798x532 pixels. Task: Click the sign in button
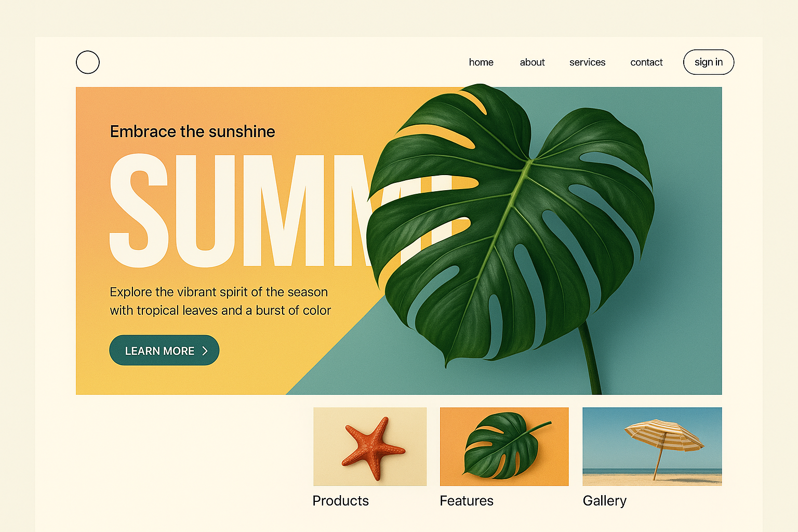(x=709, y=62)
